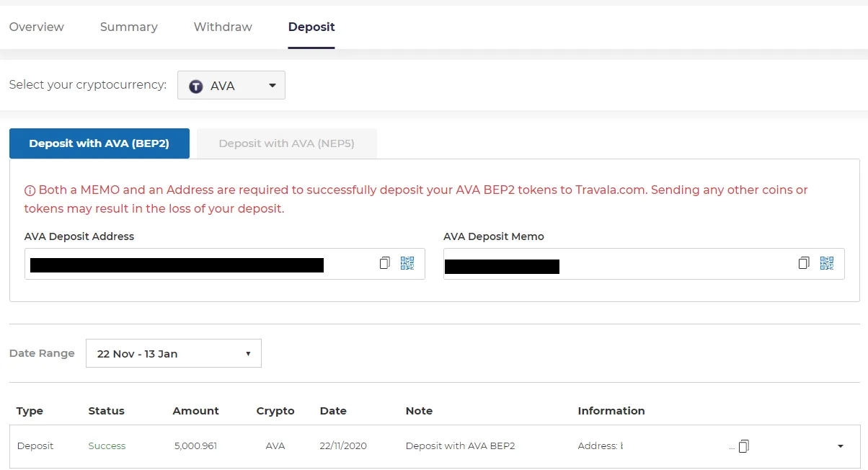The width and height of the screenshot is (868, 470).
Task: Switch to the Summary tab
Action: point(129,27)
